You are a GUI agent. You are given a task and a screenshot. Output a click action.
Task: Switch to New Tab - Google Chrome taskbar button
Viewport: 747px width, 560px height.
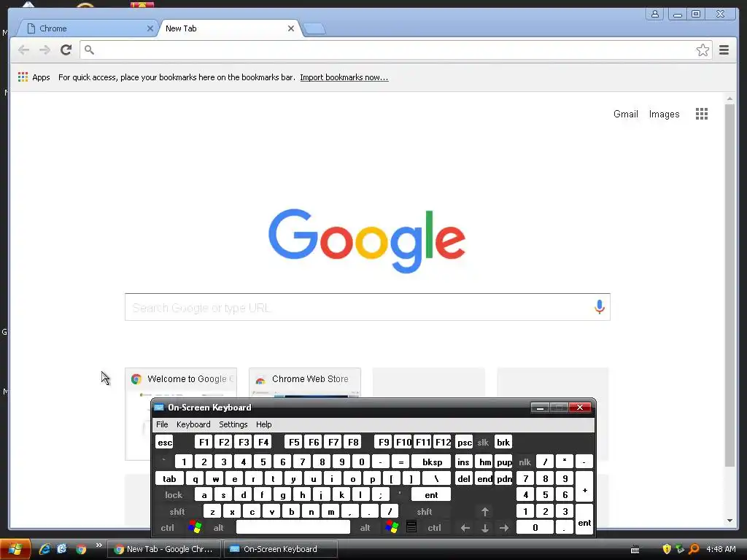(x=164, y=549)
